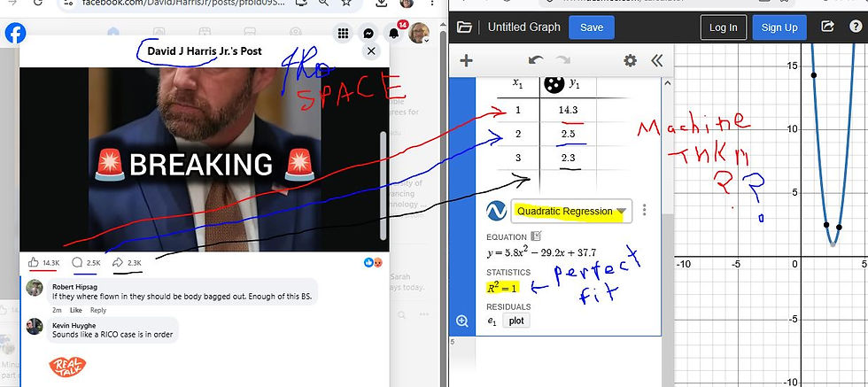The height and width of the screenshot is (387, 868).
Task: Open Kevin Huyghe's profile picture
Action: [35, 326]
